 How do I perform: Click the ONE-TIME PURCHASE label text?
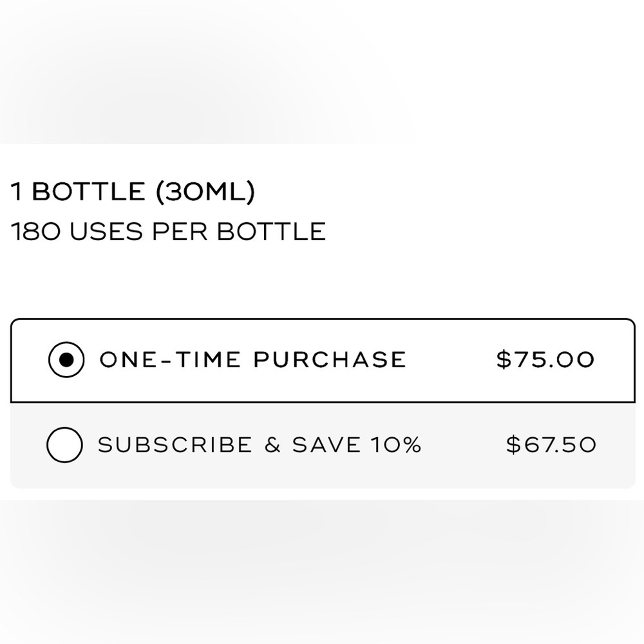click(253, 359)
